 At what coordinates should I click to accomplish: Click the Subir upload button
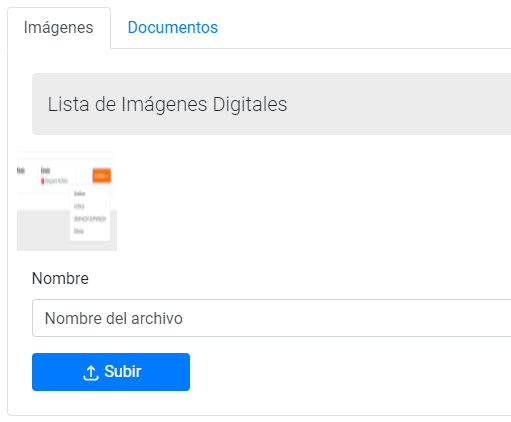click(111, 372)
